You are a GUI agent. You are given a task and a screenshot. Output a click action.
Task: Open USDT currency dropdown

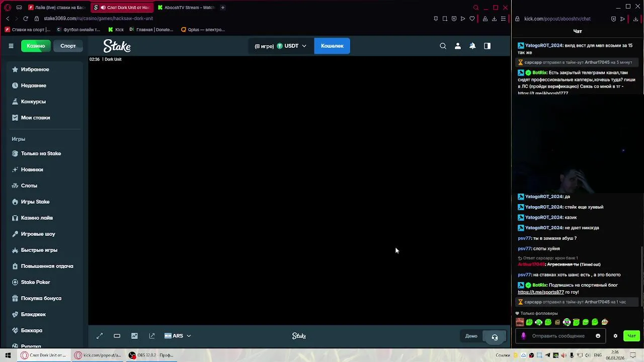(291, 46)
